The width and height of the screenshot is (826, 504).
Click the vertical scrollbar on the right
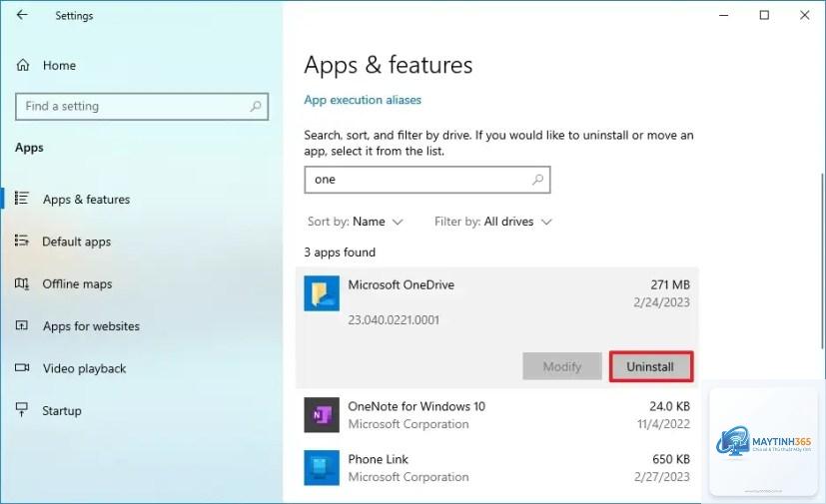[x=822, y=260]
